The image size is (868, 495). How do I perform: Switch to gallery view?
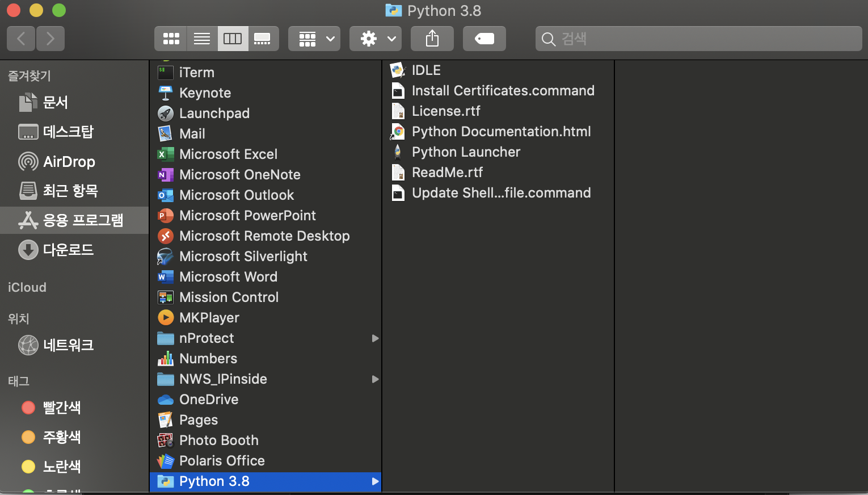coord(263,39)
